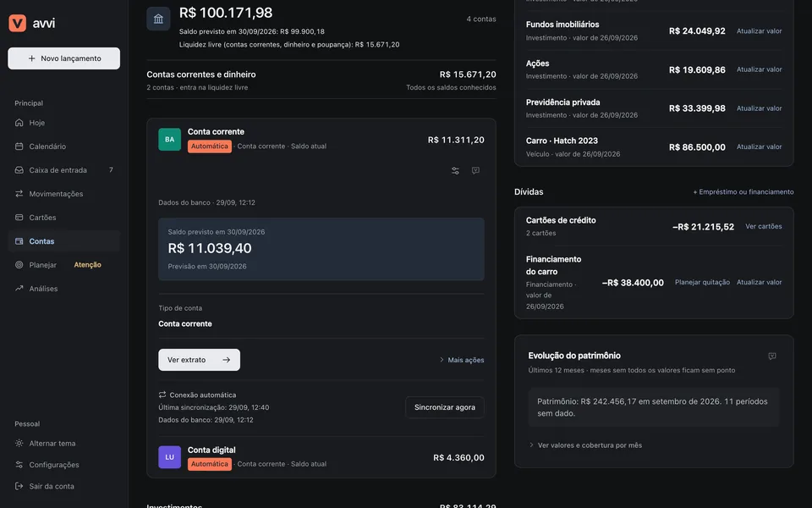Click Atualizar valor for Ações
812x508 pixels.
(760, 69)
